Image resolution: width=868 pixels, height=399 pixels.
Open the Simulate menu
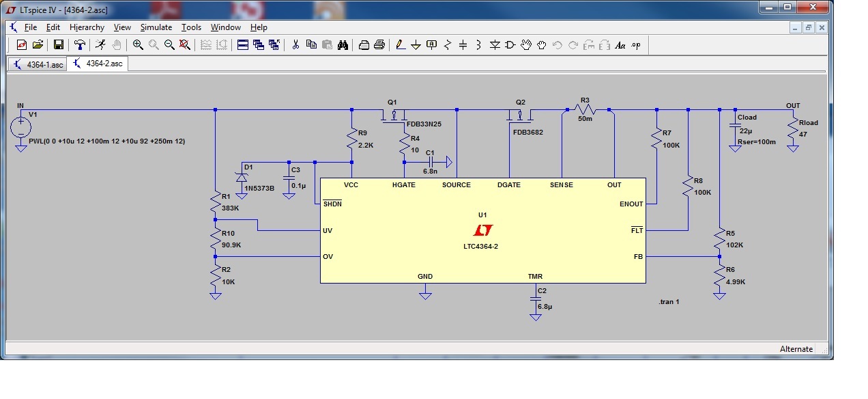[x=156, y=27]
